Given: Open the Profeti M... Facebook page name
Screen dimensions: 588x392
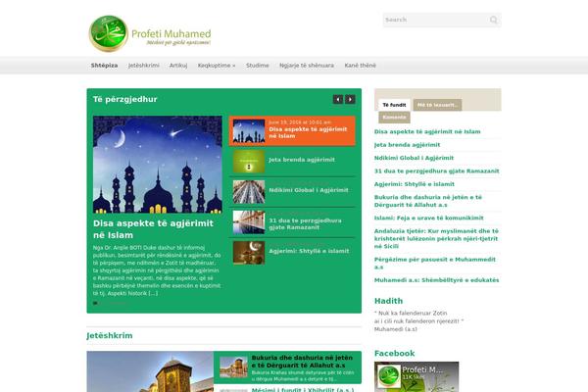Looking at the screenshot, I should (422, 369).
